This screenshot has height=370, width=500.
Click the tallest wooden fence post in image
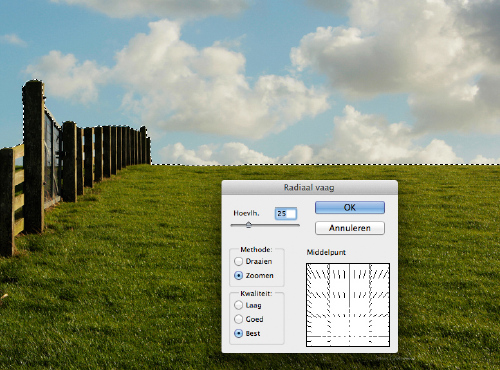point(34,156)
